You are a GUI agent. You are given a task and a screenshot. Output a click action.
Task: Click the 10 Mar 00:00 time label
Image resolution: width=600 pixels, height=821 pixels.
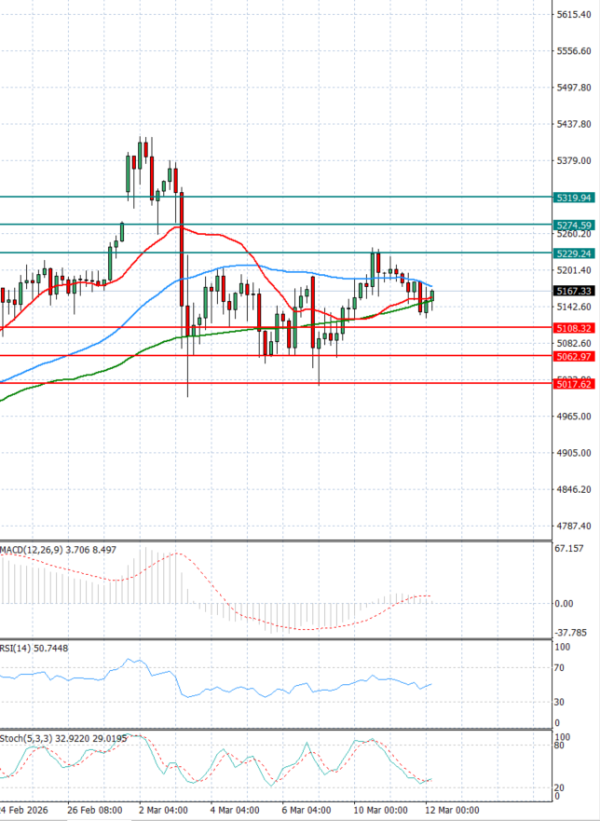[x=378, y=809]
